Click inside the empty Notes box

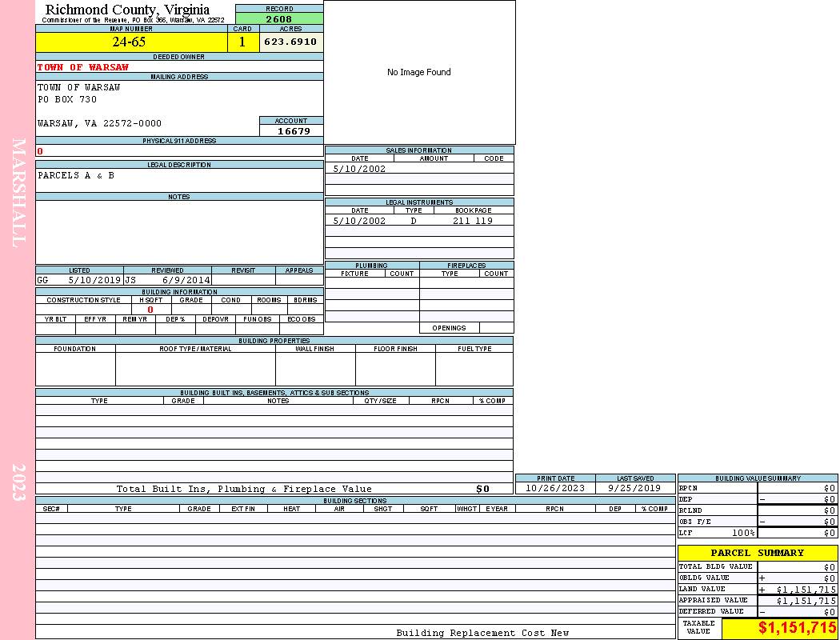(178, 230)
